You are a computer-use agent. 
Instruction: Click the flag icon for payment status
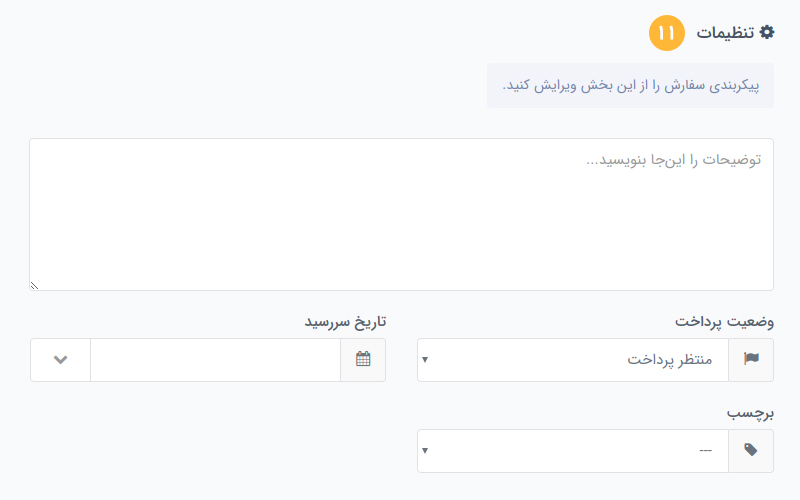[x=751, y=360]
